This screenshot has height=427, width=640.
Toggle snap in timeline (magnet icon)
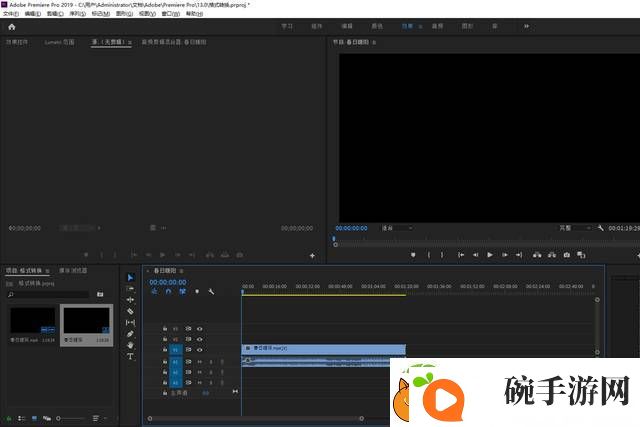pyautogui.click(x=168, y=291)
